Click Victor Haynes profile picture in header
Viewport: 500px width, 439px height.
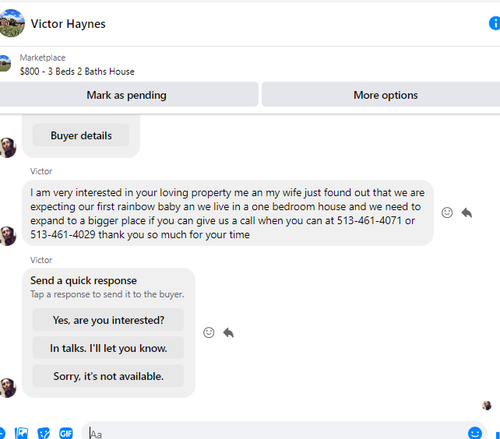coord(11,23)
